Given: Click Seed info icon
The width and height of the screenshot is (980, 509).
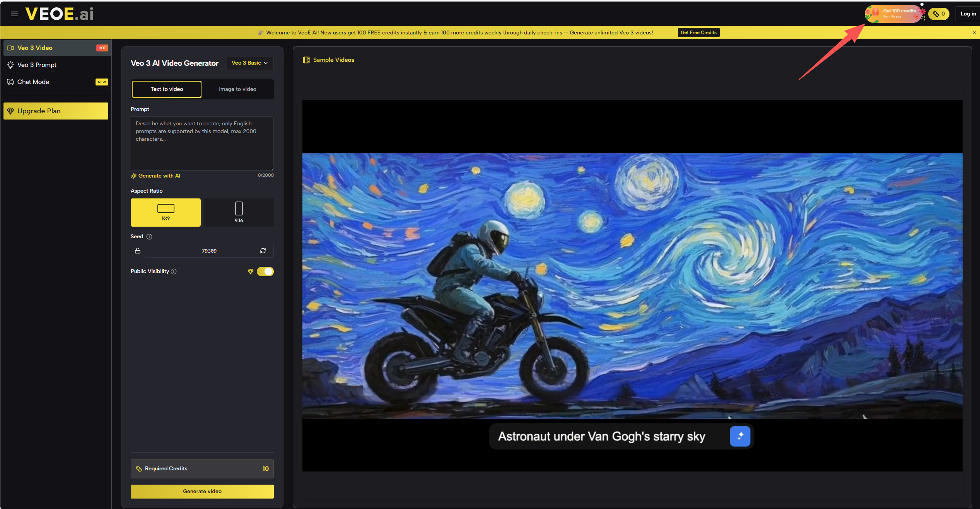Looking at the screenshot, I should (149, 237).
